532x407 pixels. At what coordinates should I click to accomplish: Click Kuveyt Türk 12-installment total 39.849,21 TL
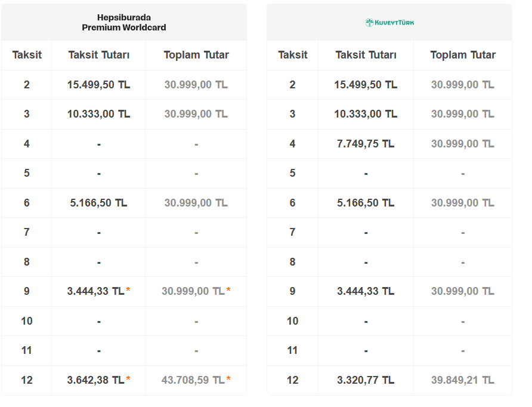tap(462, 380)
